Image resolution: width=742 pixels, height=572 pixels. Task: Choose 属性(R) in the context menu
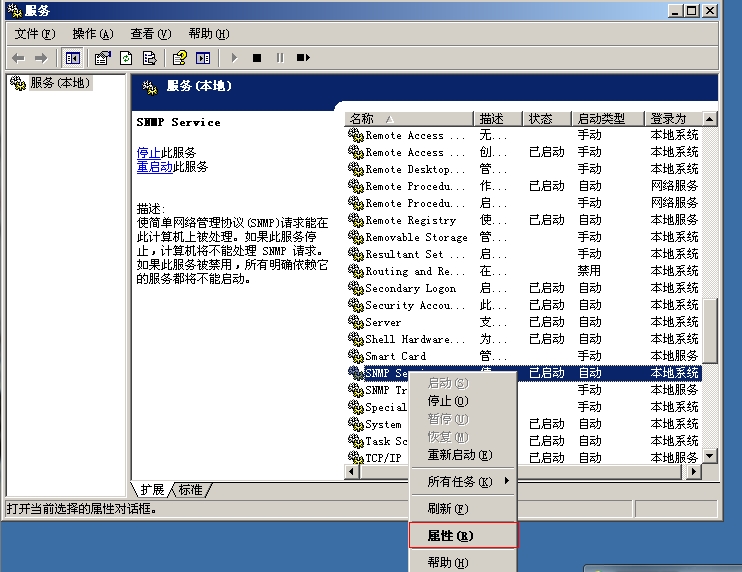[x=462, y=536]
